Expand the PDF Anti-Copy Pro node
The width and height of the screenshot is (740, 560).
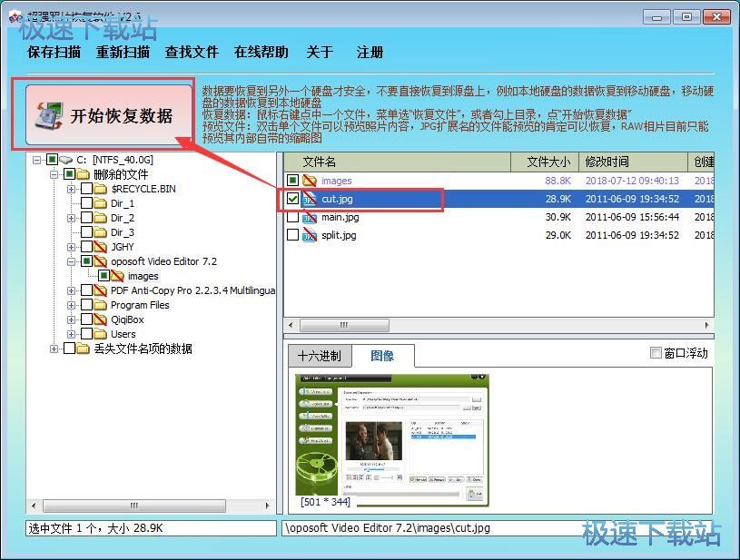click(71, 290)
